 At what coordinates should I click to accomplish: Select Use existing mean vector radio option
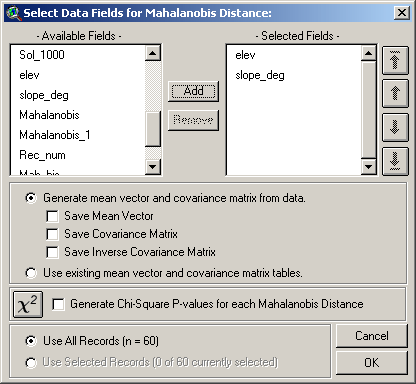coord(31,273)
